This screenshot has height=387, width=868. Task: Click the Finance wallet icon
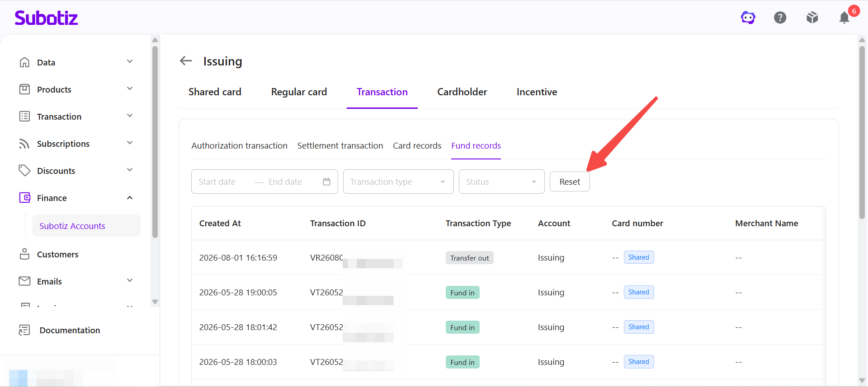click(x=24, y=198)
